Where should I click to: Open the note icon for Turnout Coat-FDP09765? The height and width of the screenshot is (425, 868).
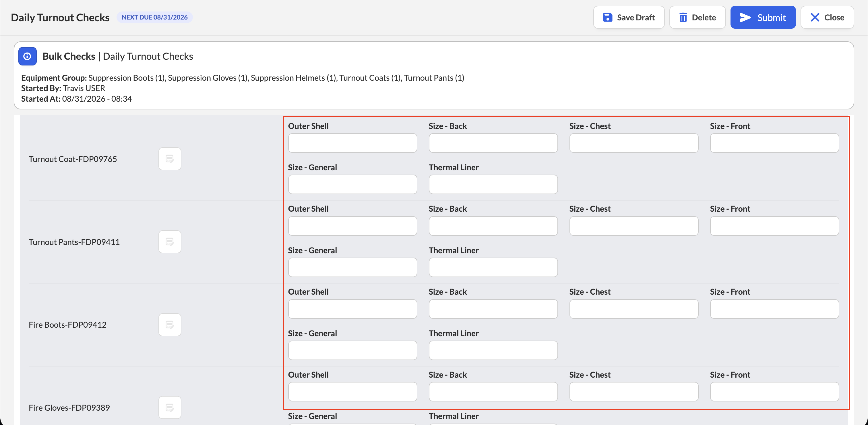[x=170, y=159]
